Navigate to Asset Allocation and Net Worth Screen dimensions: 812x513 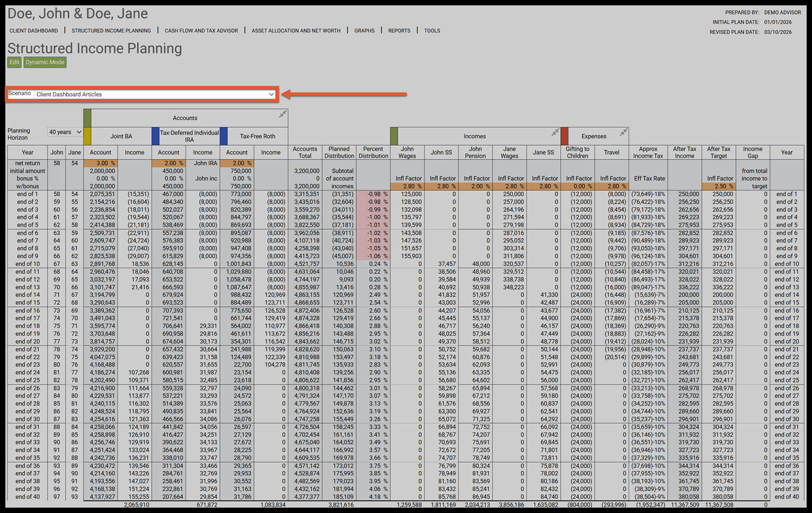pos(296,31)
